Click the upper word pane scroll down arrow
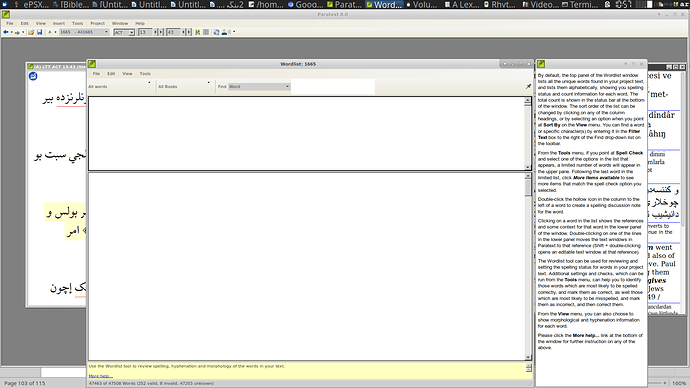The image size is (690, 388). point(528,167)
